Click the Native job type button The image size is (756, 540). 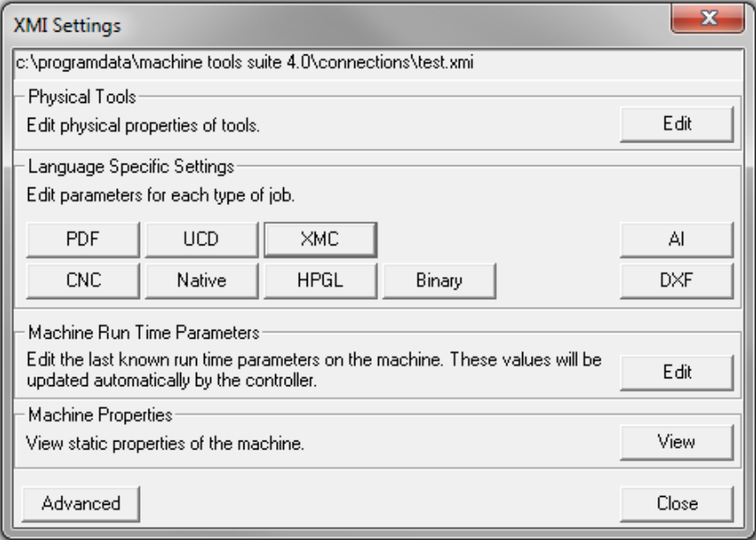[201, 281]
